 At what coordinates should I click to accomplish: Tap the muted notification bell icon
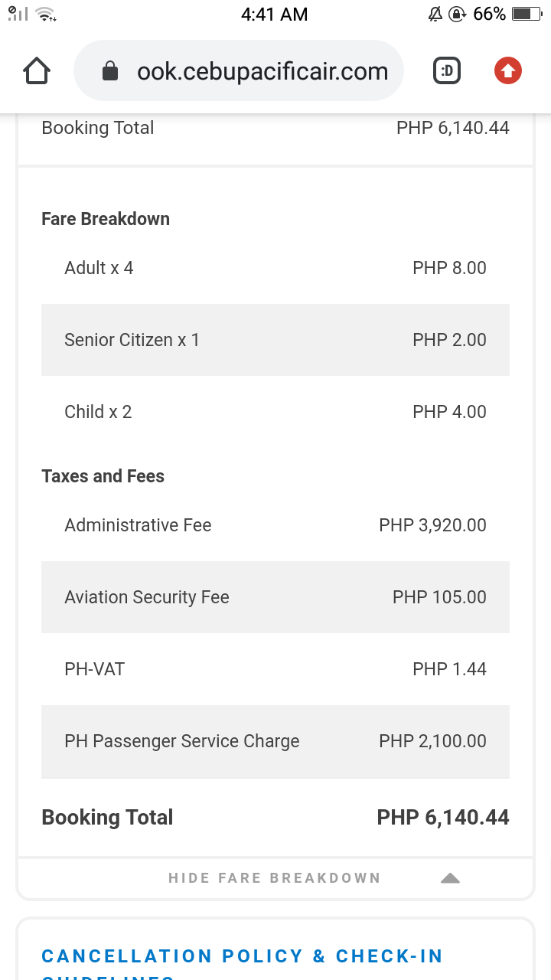click(x=435, y=14)
